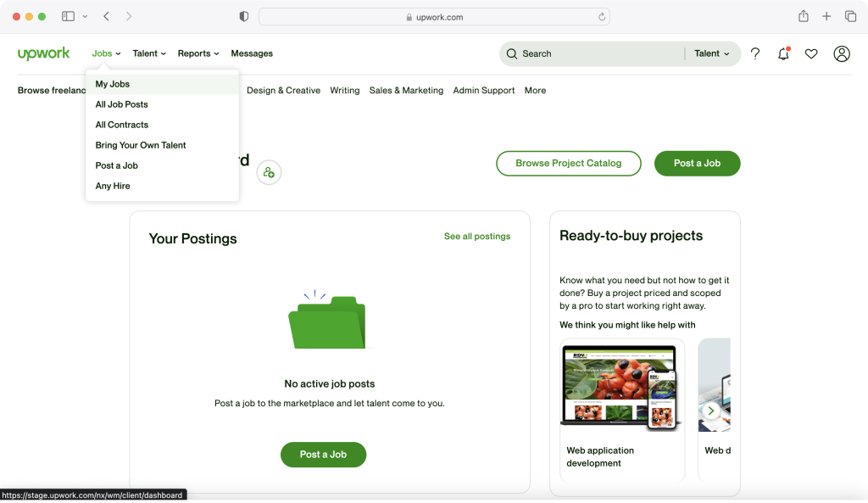Expand the Talent search filter dropdown

[x=712, y=53]
